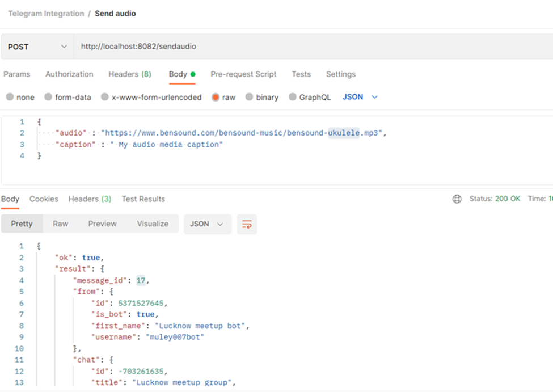Open the Tests tab

tap(301, 74)
